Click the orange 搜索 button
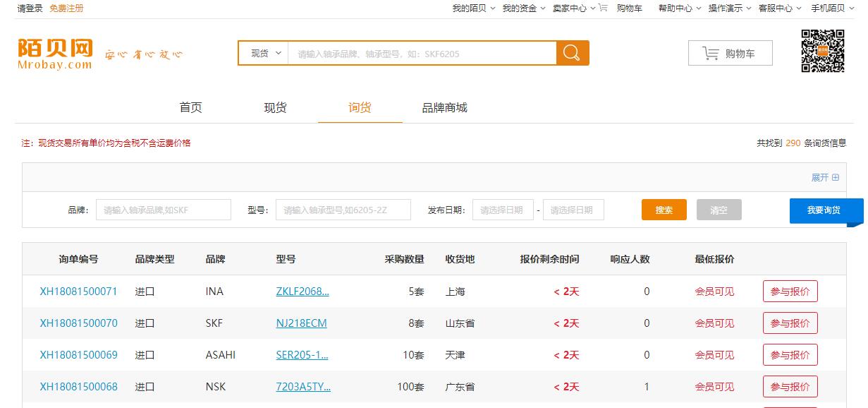The height and width of the screenshot is (408, 868). 664,210
